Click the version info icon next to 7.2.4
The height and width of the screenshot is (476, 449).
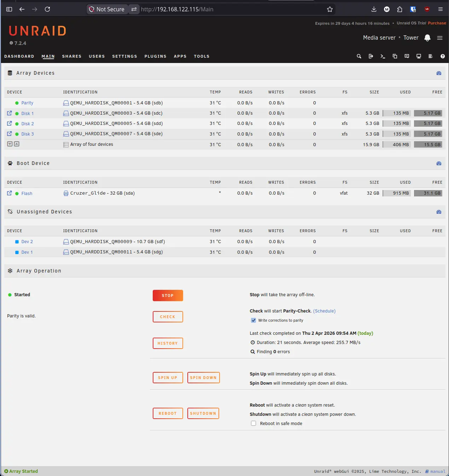[x=11, y=43]
